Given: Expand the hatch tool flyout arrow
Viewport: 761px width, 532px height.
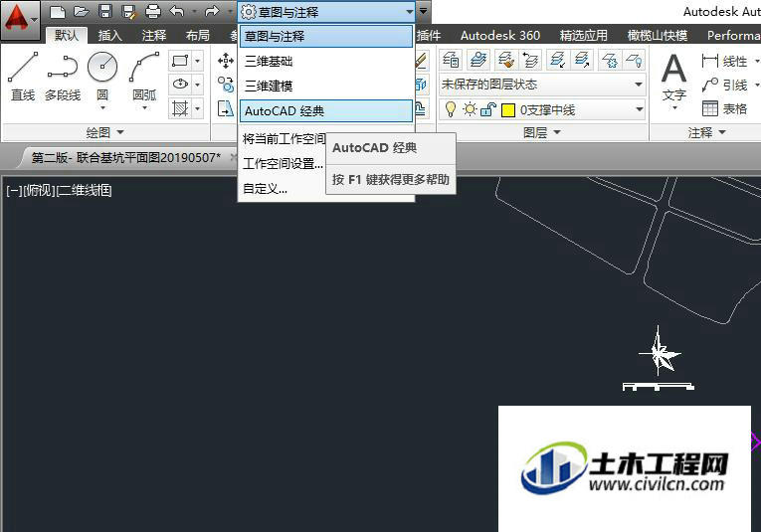Looking at the screenshot, I should click(x=198, y=107).
